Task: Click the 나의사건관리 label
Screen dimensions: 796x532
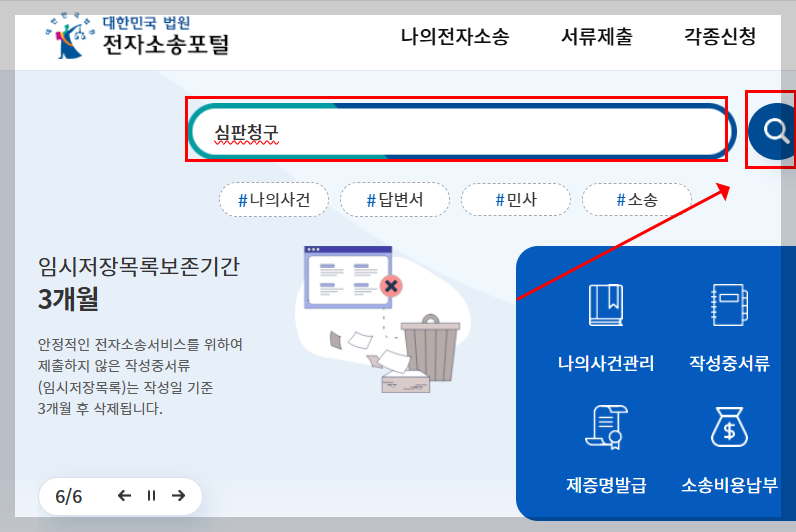Action: tap(606, 363)
